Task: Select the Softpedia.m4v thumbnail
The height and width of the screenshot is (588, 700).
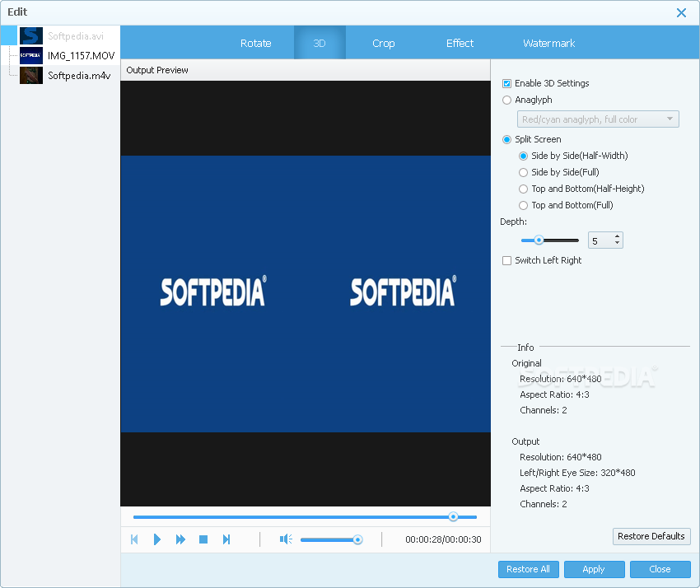Action: (x=31, y=76)
